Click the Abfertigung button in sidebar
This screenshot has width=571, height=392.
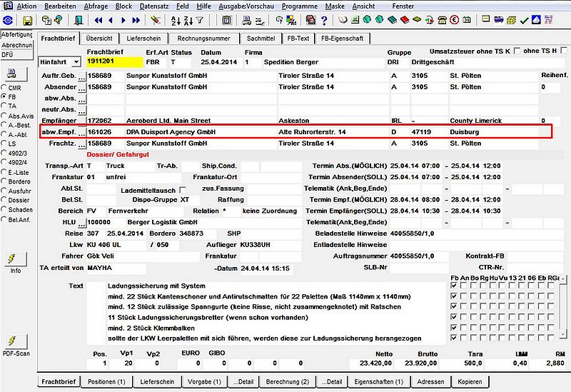[x=16, y=34]
